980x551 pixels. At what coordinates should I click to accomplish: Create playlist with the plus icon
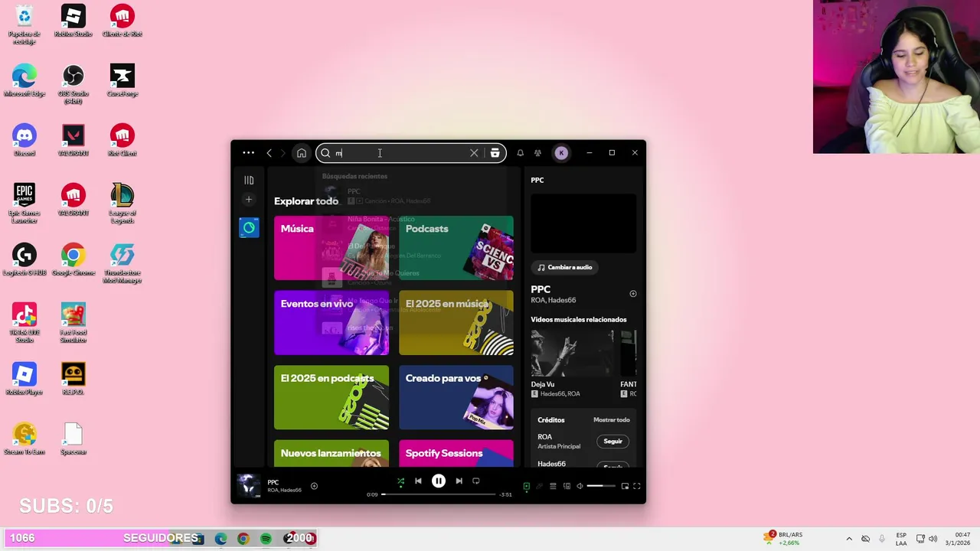click(248, 200)
